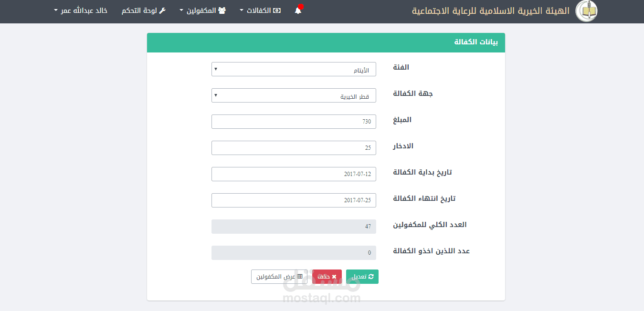This screenshot has height=311, width=644.
Task: Open the المكفولين navigation menu
Action: pyautogui.click(x=202, y=10)
